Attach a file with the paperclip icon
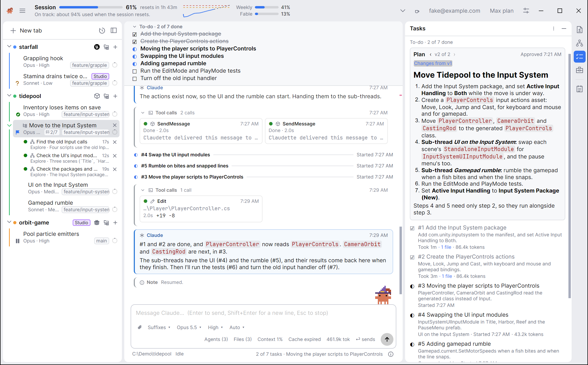 click(140, 327)
